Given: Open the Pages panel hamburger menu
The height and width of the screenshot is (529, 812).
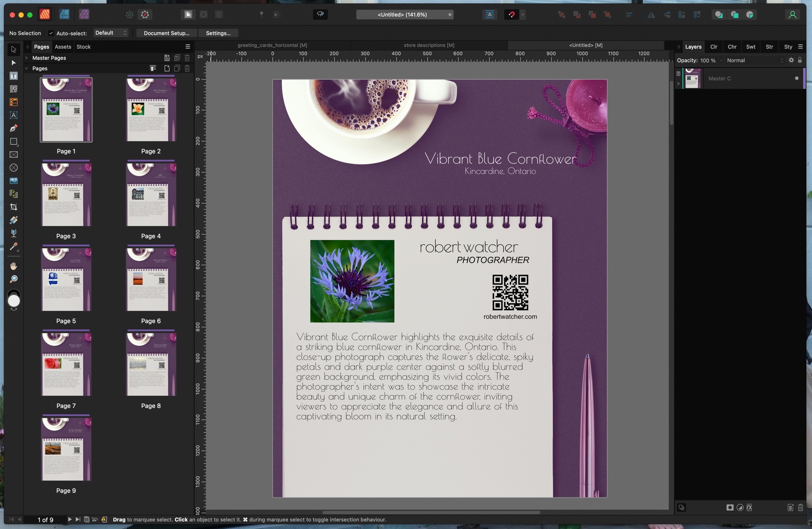Looking at the screenshot, I should pos(188,47).
